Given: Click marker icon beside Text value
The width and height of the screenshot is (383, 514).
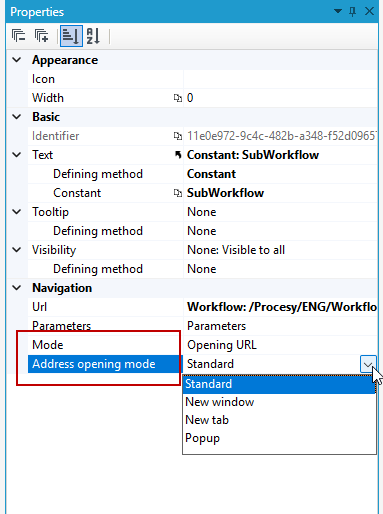Looking at the screenshot, I should click(178, 155).
